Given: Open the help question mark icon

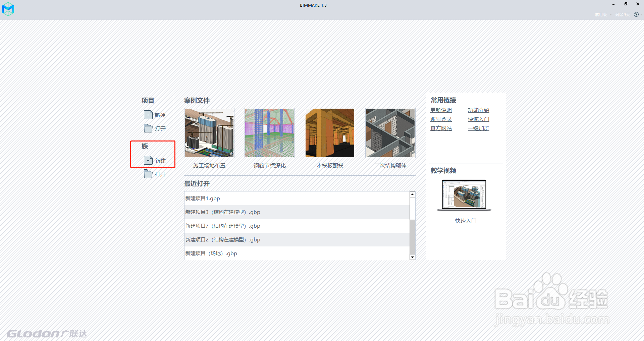Looking at the screenshot, I should [x=636, y=14].
